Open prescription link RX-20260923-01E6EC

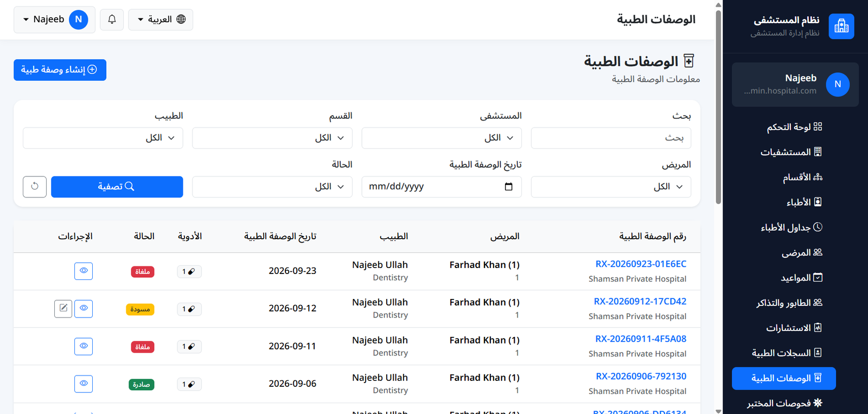[x=641, y=264]
